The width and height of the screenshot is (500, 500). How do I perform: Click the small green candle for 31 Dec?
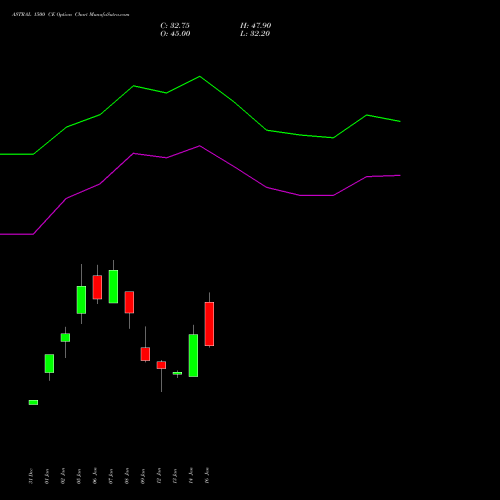(33, 402)
